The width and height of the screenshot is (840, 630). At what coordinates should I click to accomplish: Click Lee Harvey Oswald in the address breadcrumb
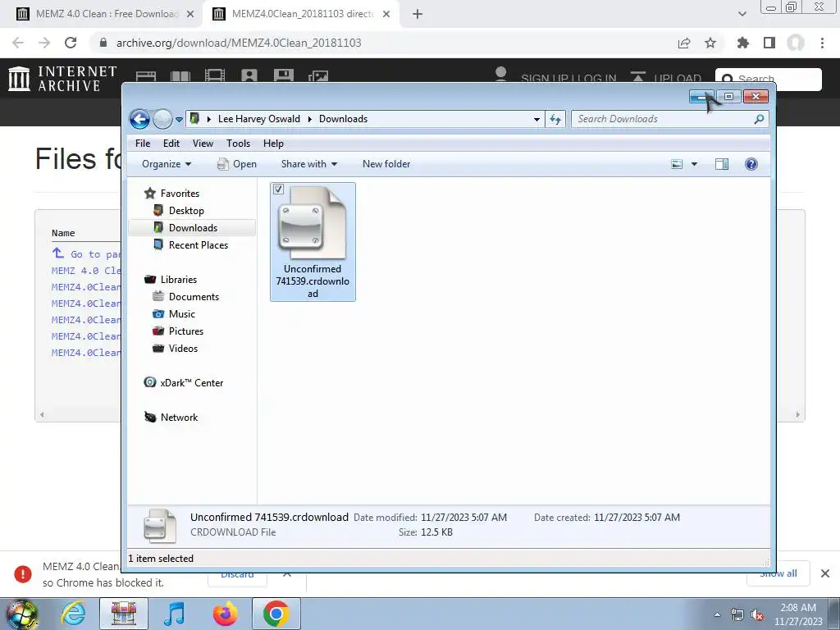click(258, 119)
